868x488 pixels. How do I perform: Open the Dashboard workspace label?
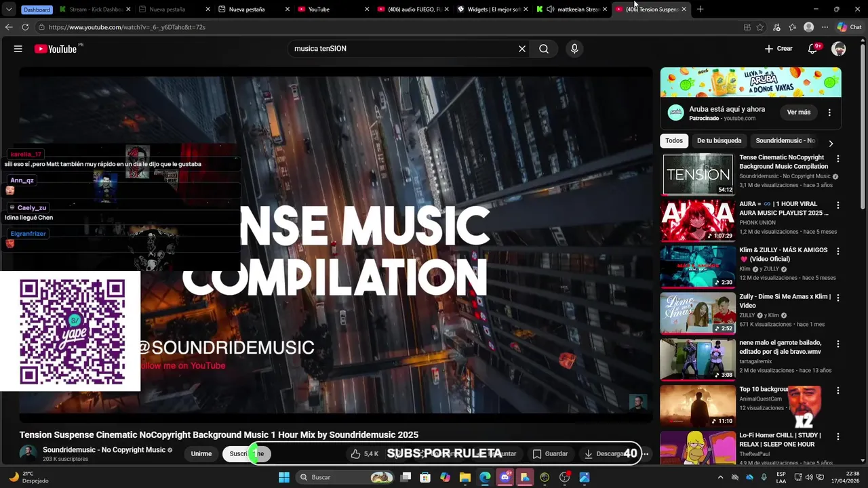(36, 9)
